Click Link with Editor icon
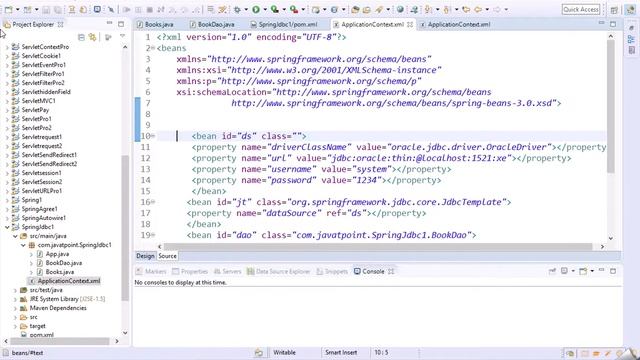 93,38
